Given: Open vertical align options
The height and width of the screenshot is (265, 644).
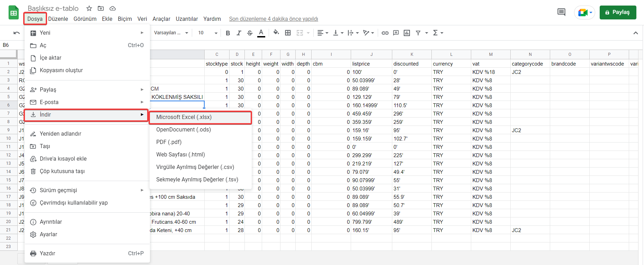Looking at the screenshot, I should (x=338, y=33).
